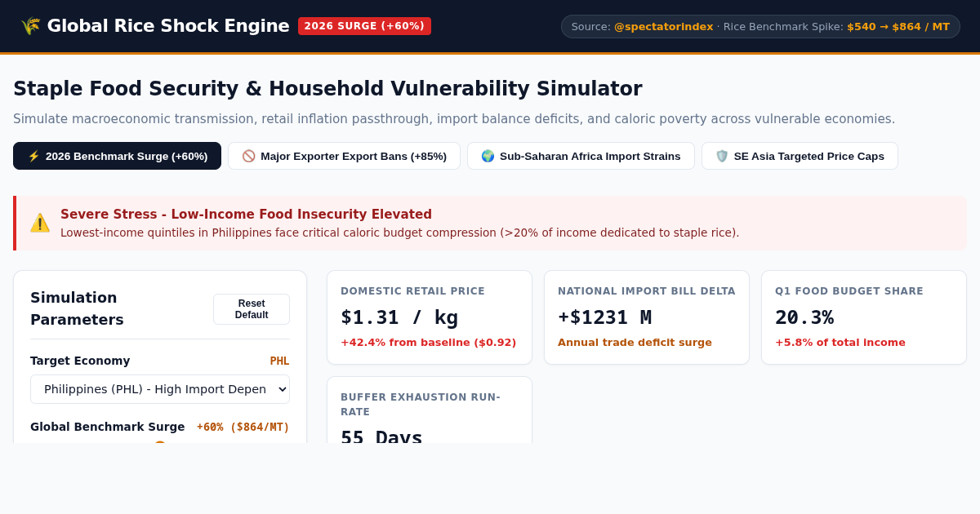
Task: Open the Buffer Exhaustion Run-Rate card
Action: tap(430, 410)
